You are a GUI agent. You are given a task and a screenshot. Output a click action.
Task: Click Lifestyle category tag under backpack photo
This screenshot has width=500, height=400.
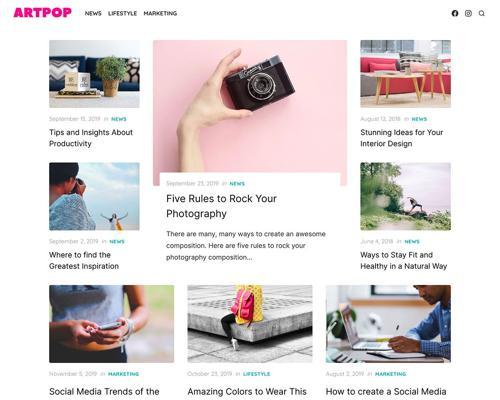click(256, 374)
